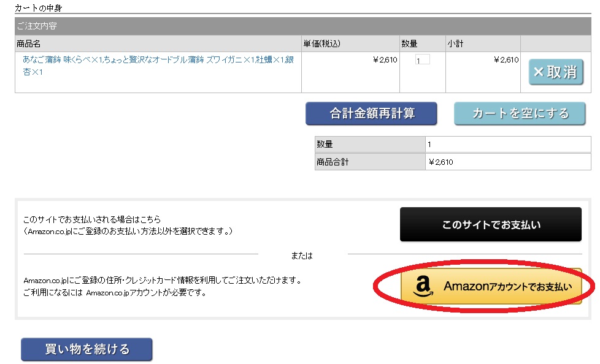Click the このサイトでお支払いされる場合はこちら text
This screenshot has width=600, height=364.
[x=92, y=219]
